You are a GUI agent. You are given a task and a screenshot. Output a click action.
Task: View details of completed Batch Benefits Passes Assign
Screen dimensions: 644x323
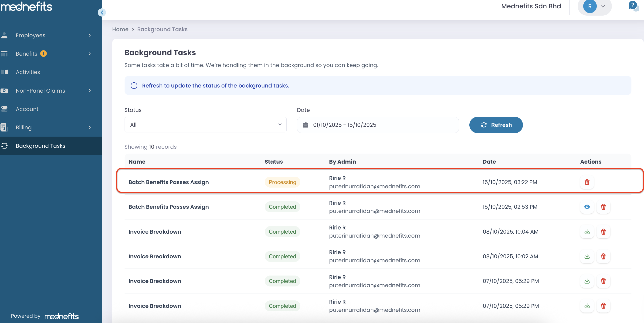pos(587,207)
